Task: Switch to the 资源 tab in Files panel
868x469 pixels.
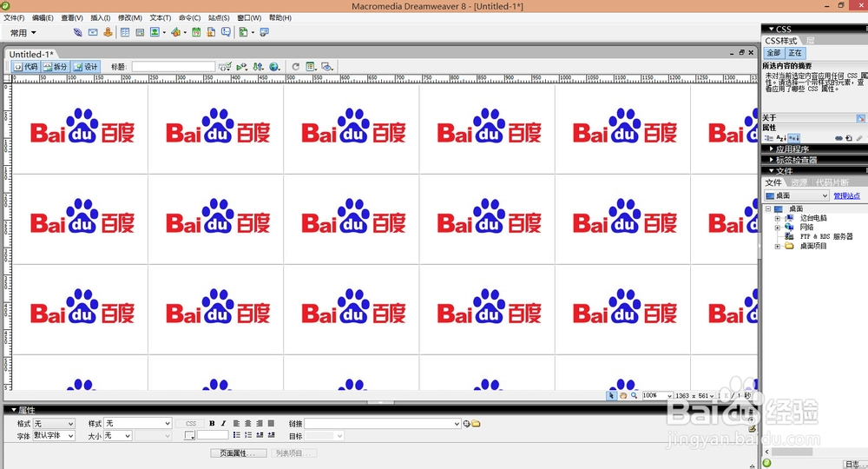Action: click(799, 182)
